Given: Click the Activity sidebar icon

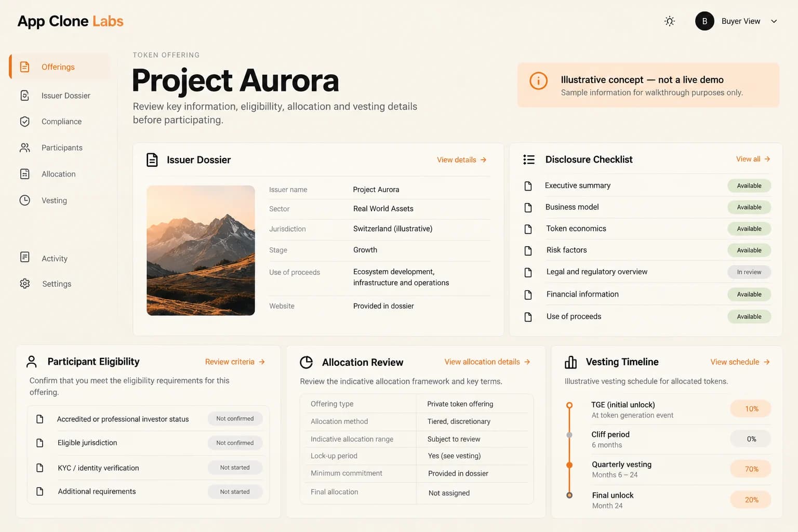Looking at the screenshot, I should 25,257.
